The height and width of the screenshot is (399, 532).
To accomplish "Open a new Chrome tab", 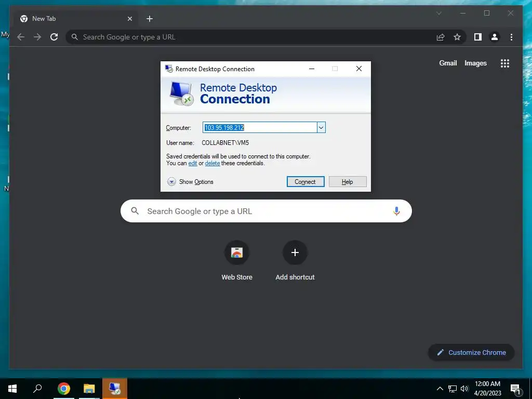I will pyautogui.click(x=150, y=19).
